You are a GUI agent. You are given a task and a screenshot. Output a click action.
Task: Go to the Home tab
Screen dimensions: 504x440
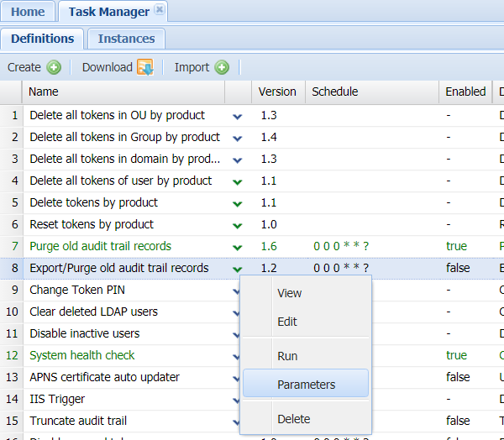click(x=28, y=12)
